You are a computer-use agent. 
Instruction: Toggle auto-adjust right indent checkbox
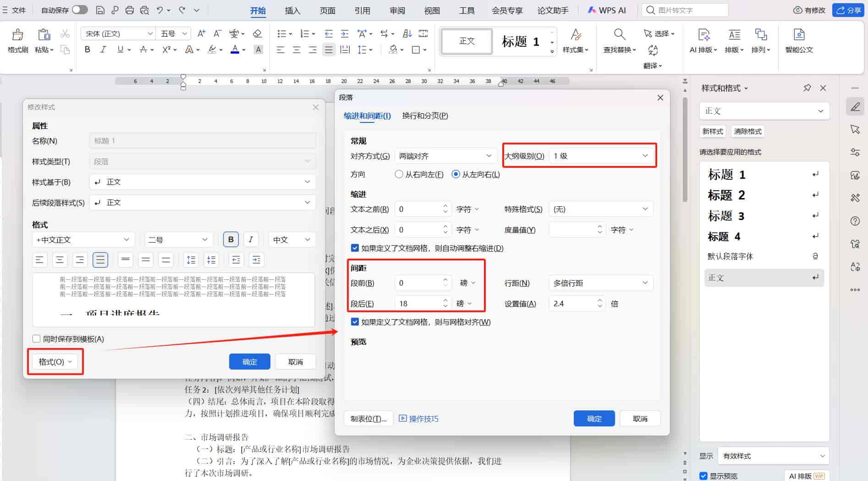(x=355, y=248)
